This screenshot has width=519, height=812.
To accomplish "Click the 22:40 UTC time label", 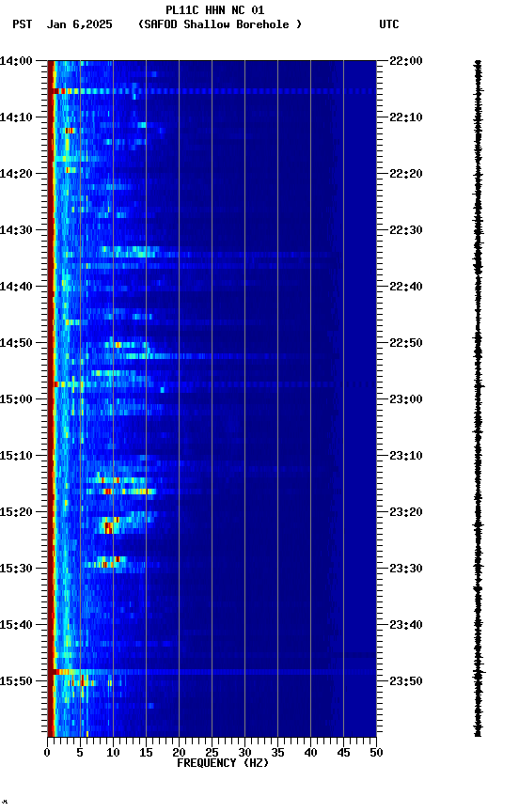I will point(406,287).
